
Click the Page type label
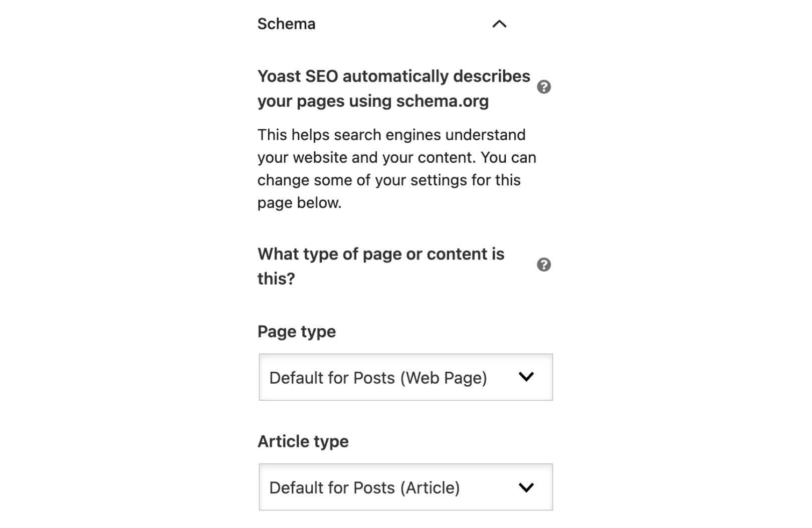tap(297, 332)
